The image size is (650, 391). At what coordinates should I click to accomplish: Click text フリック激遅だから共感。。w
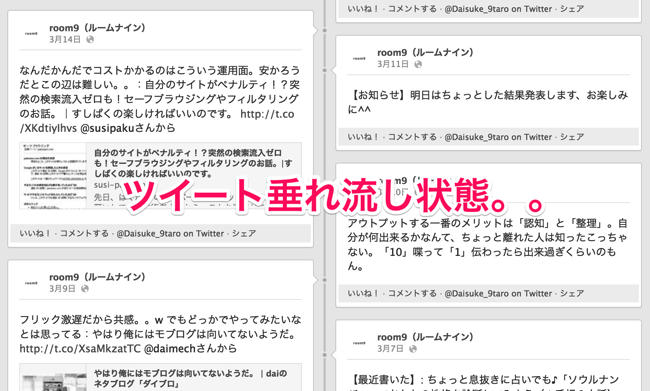tap(160, 334)
